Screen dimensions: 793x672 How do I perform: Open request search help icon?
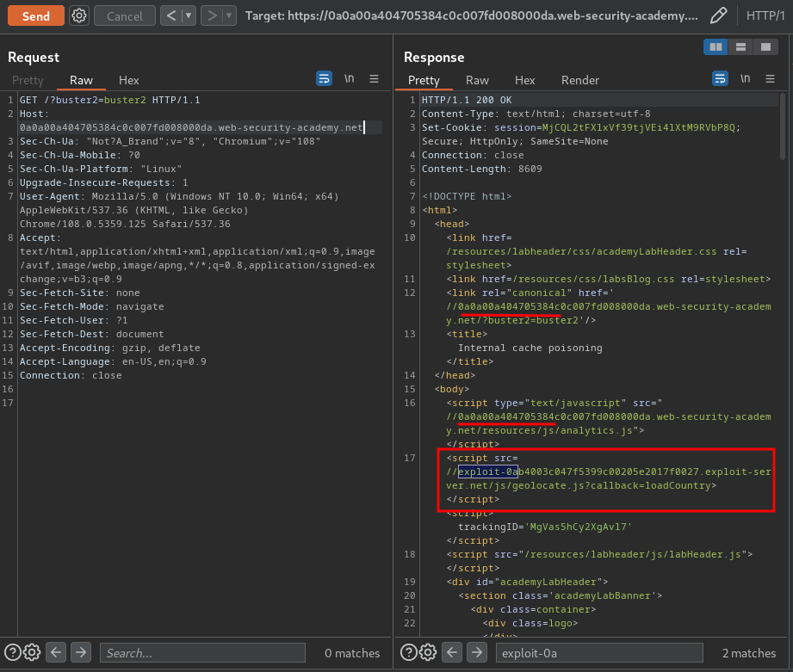coord(13,653)
